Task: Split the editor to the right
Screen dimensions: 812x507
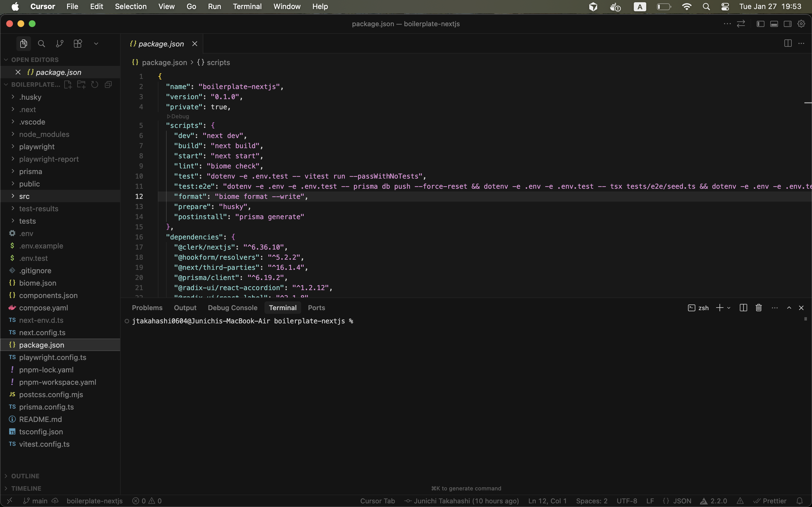Action: click(x=787, y=44)
